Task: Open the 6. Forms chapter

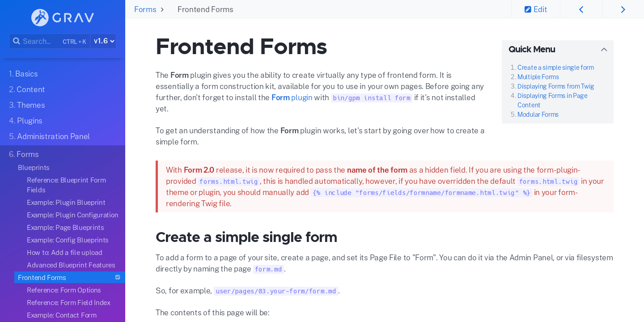Action: 24,154
